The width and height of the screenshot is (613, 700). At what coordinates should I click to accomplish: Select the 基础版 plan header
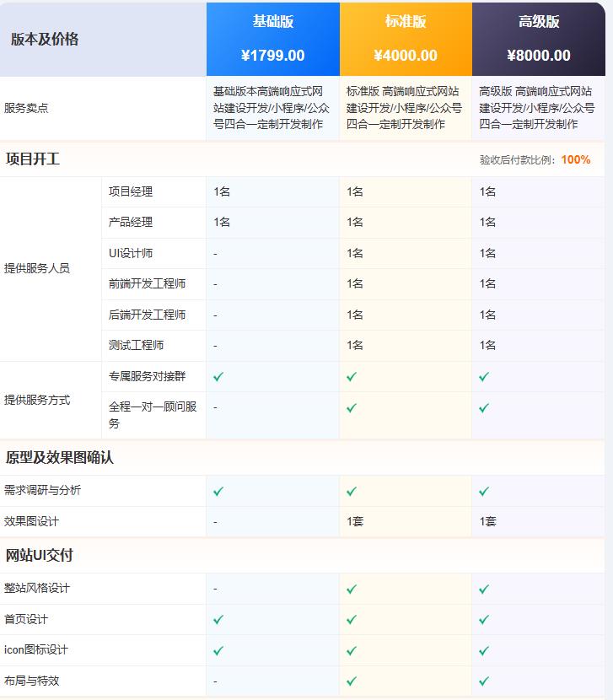273,22
